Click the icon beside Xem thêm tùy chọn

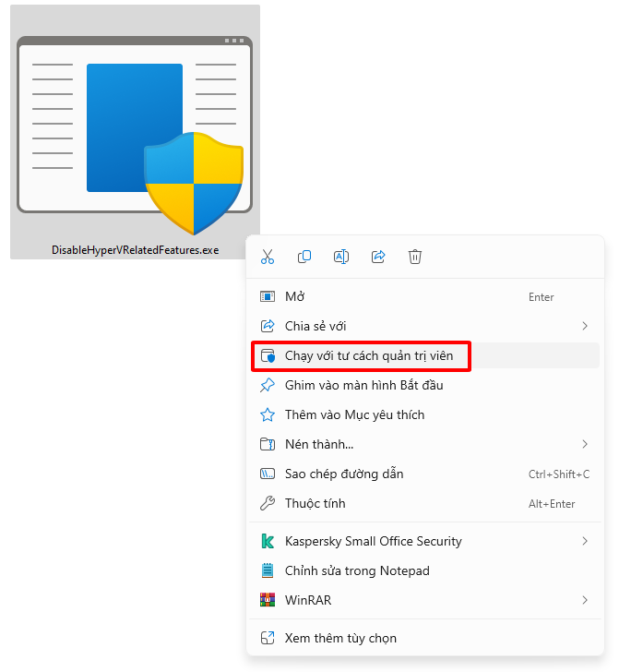(268, 638)
